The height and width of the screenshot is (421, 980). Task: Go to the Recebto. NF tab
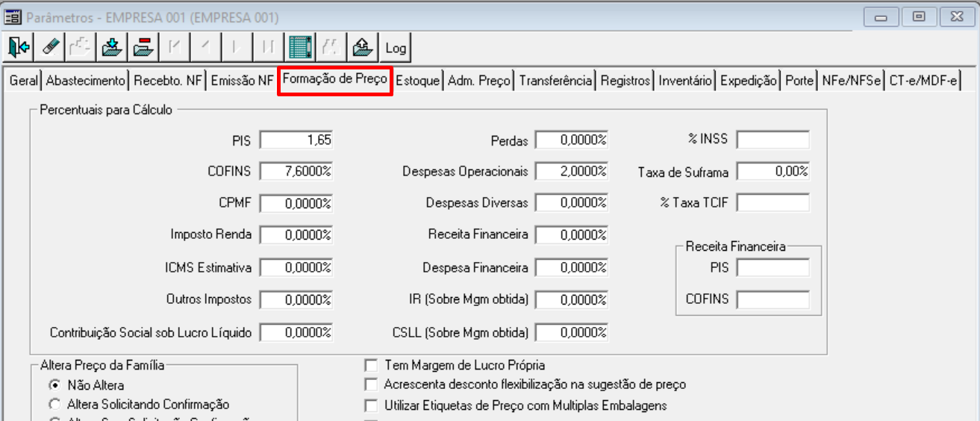168,81
